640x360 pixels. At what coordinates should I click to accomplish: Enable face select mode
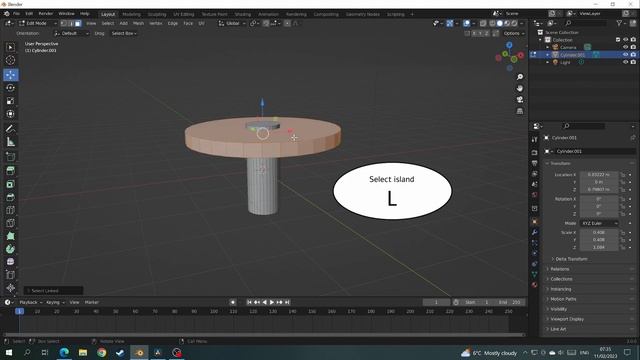coord(78,23)
